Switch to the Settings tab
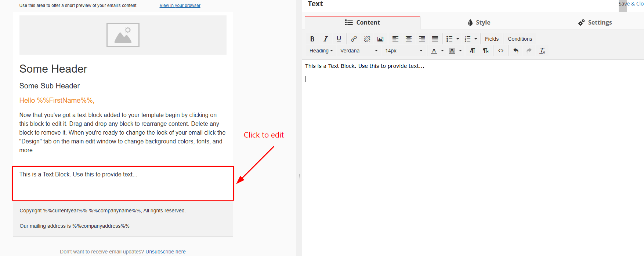 point(595,22)
